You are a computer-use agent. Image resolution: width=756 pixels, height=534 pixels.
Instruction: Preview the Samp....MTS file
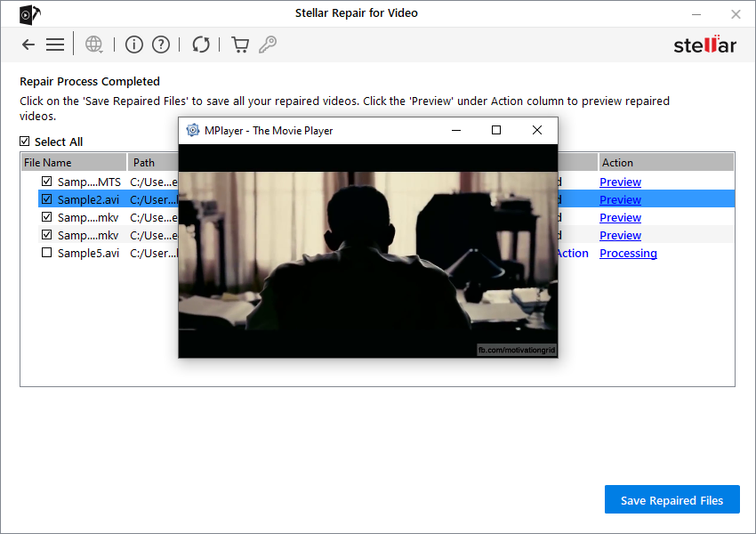tap(620, 182)
